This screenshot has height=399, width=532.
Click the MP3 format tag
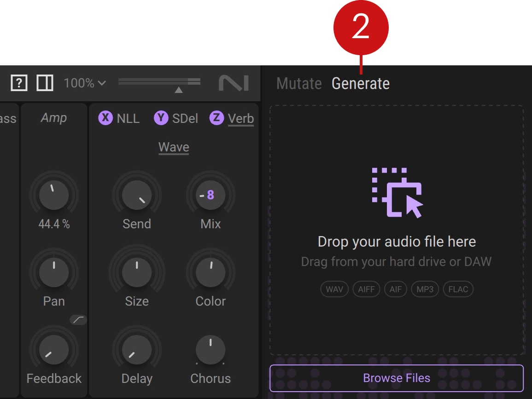coord(425,289)
